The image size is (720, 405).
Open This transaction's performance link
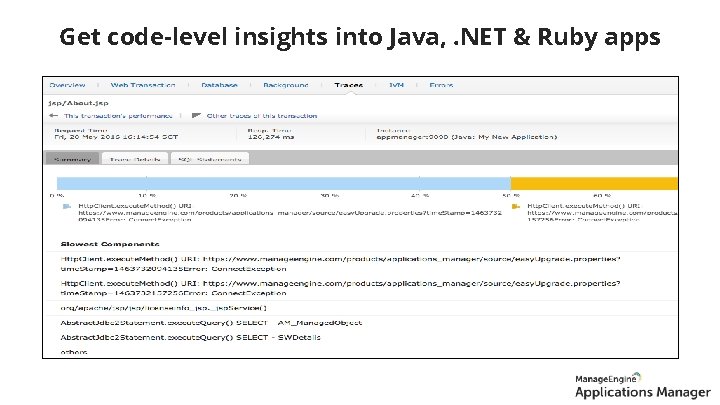point(118,116)
